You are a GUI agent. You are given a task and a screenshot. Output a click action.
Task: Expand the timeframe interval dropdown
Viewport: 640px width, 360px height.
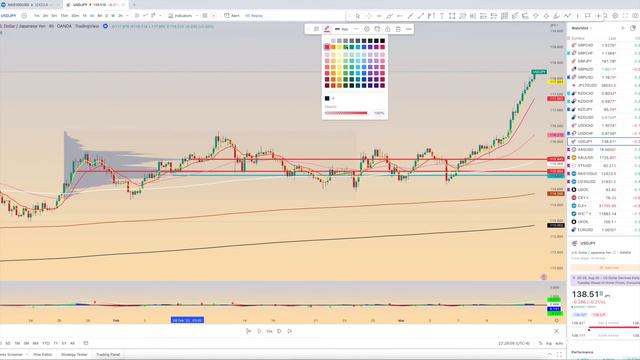coord(127,16)
